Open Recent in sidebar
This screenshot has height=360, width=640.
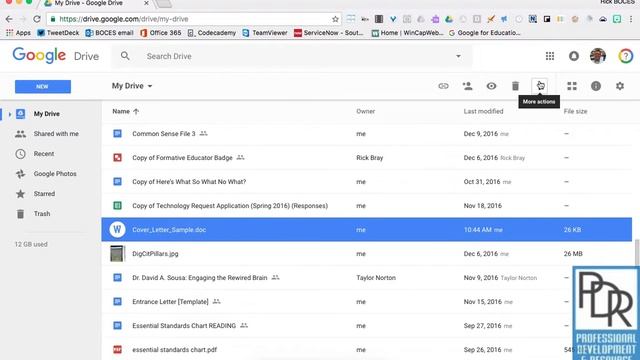click(x=44, y=154)
